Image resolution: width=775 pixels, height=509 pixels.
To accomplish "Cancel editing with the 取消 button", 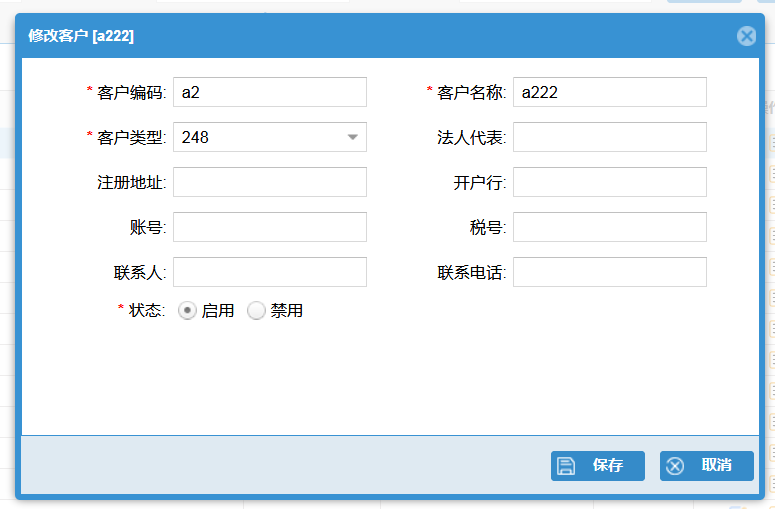I will 706,466.
